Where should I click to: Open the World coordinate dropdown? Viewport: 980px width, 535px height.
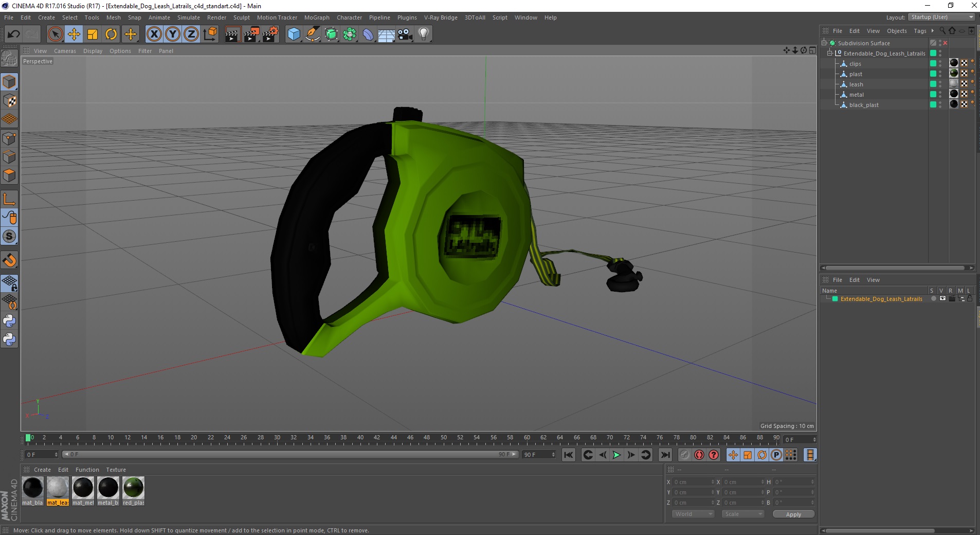693,514
